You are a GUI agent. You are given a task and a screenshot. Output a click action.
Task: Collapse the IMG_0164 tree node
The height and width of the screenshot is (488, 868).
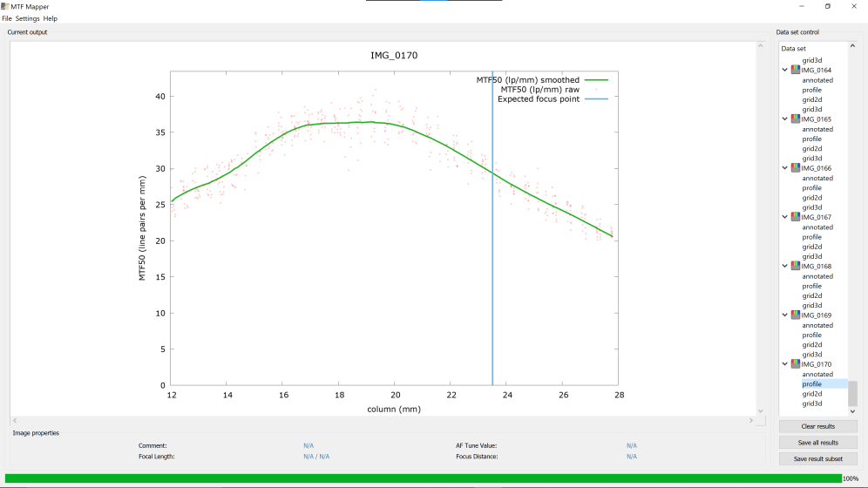pos(785,70)
